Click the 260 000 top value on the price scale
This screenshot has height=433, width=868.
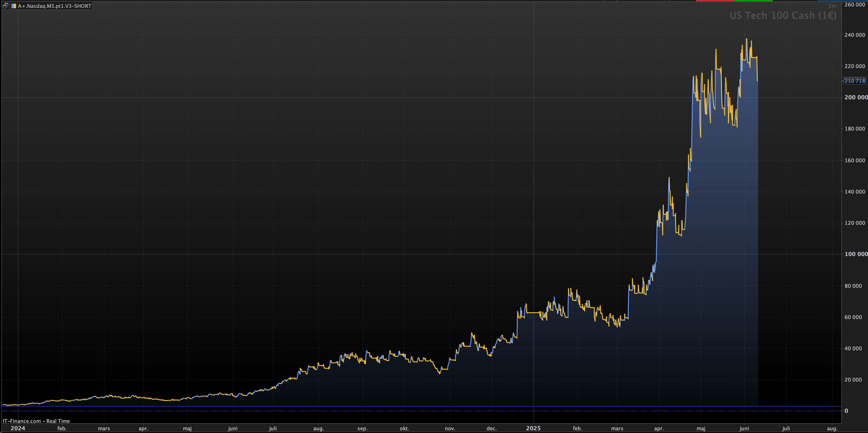coord(855,4)
